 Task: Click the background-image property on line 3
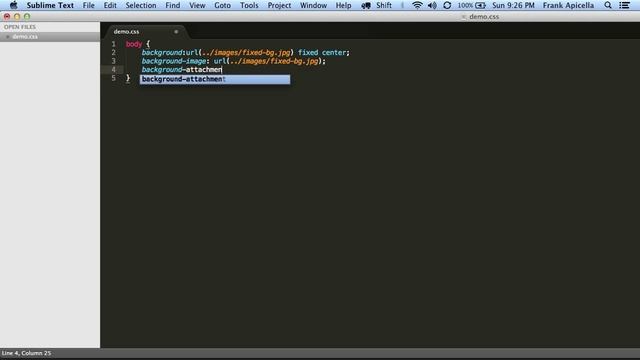click(174, 61)
